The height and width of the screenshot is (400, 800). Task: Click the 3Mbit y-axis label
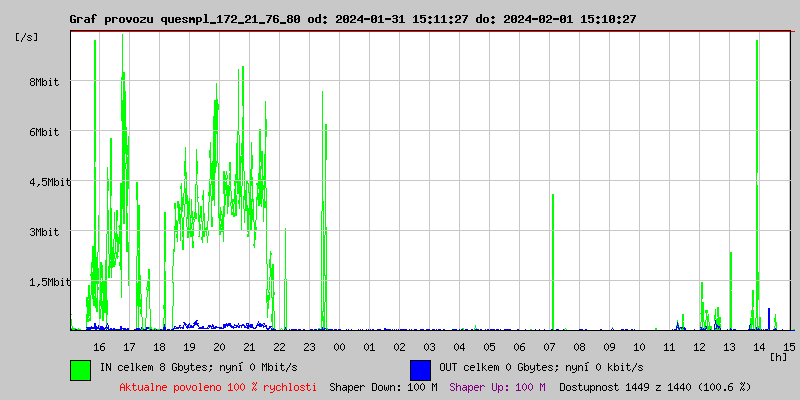point(44,232)
